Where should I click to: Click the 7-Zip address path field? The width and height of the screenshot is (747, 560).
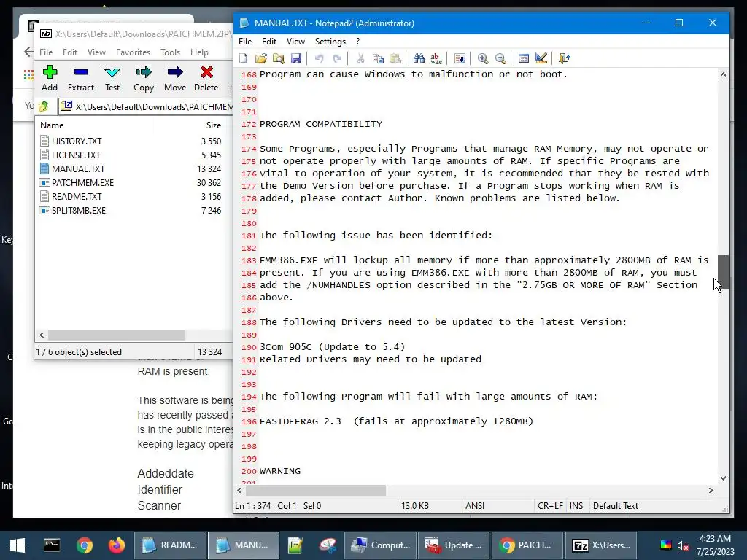146,106
